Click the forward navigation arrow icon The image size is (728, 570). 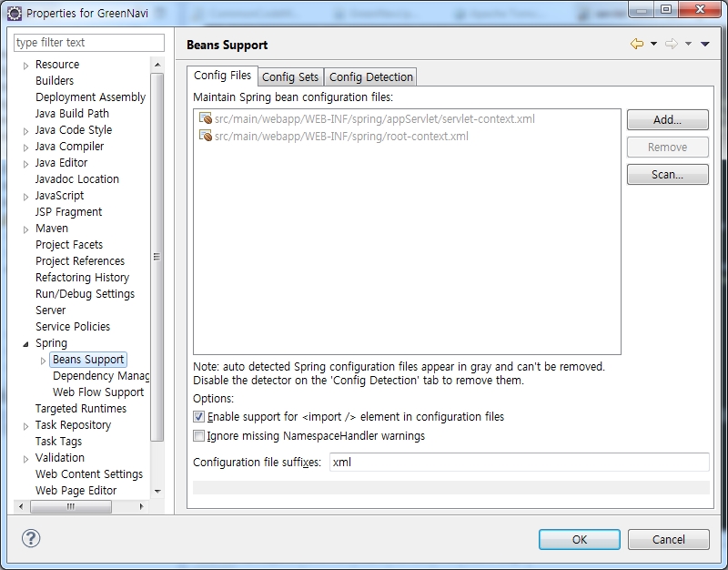pos(671,44)
